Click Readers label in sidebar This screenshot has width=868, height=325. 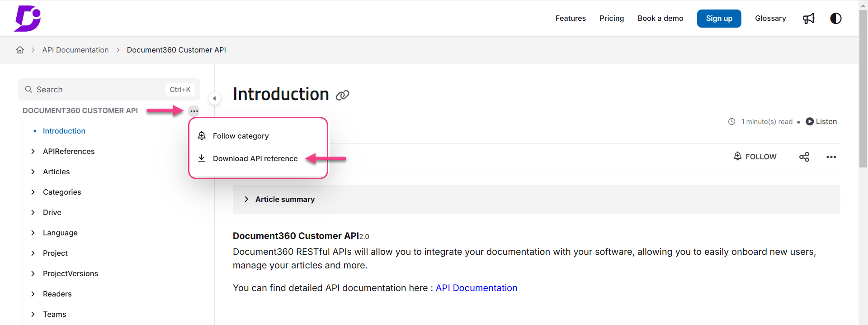[x=57, y=294]
